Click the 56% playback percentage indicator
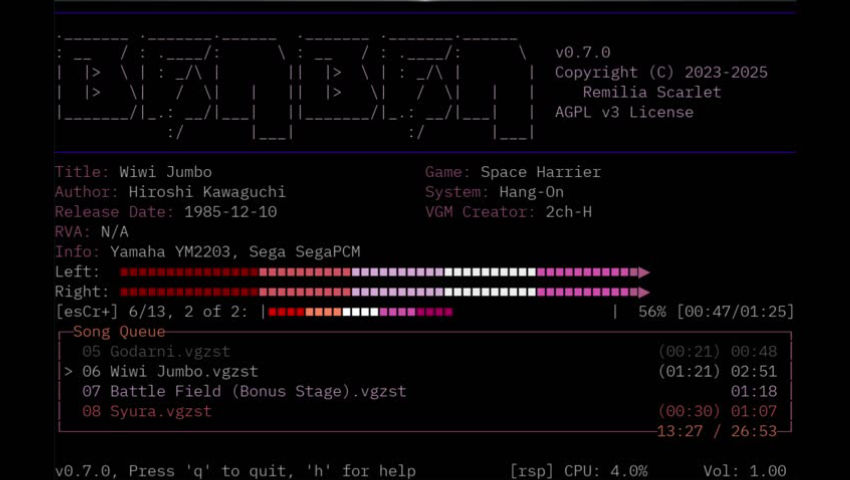Screen dimensions: 850x480 pyautogui.click(x=652, y=312)
